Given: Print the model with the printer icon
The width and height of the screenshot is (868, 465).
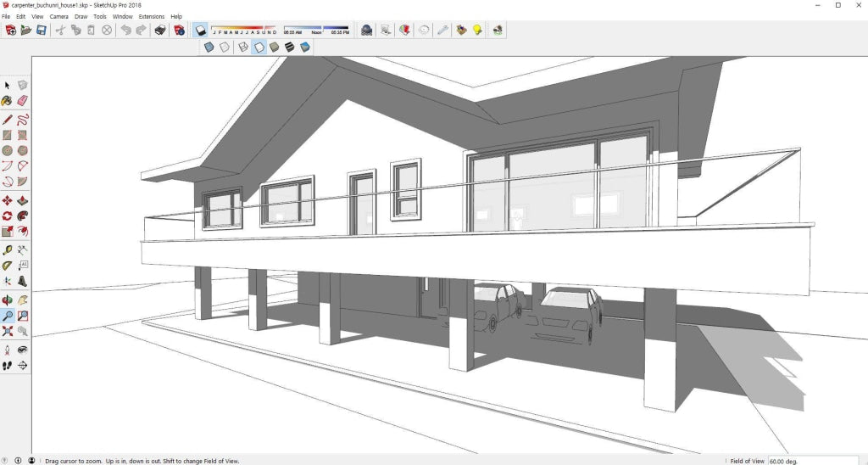Looking at the screenshot, I should point(160,31).
